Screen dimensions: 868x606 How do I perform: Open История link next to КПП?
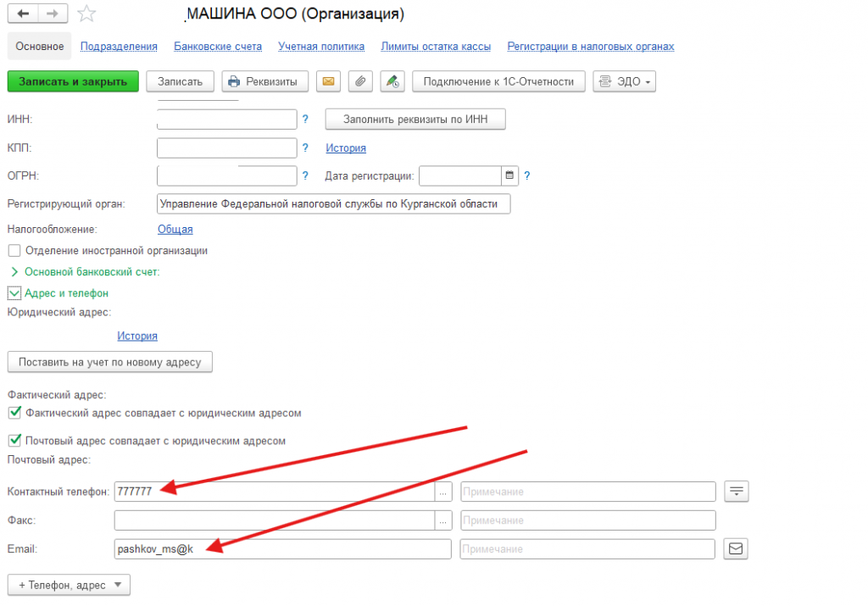(346, 147)
